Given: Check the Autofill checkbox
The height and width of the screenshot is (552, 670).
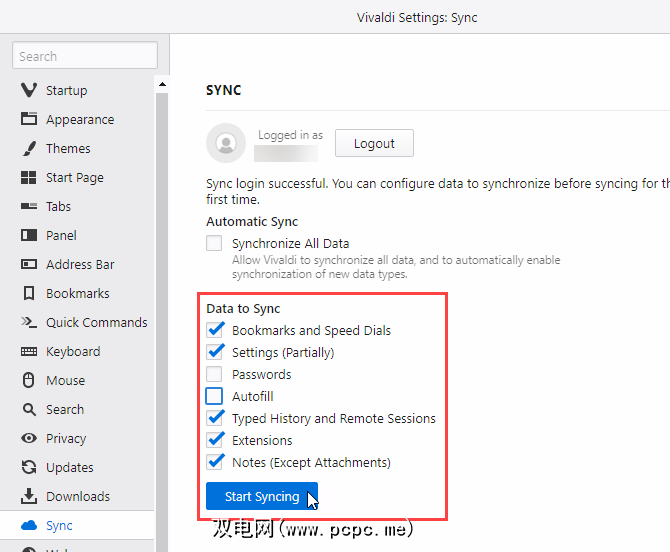Looking at the screenshot, I should point(214,396).
